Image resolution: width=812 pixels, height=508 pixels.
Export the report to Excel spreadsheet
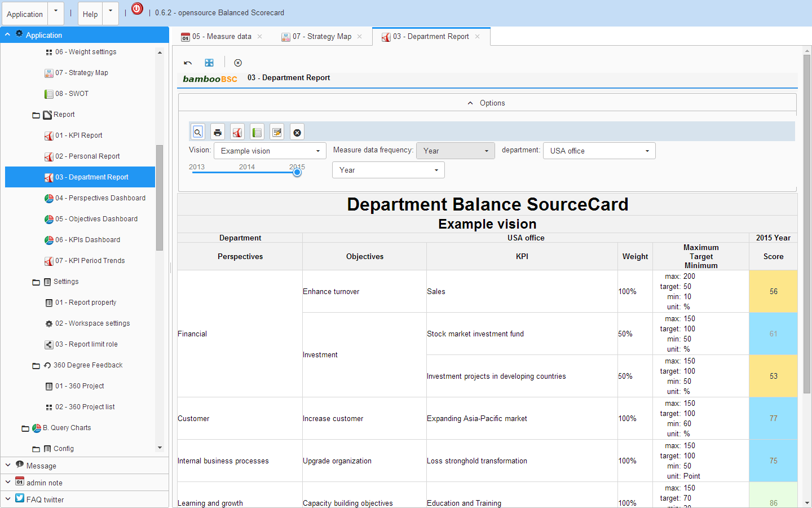(x=257, y=132)
